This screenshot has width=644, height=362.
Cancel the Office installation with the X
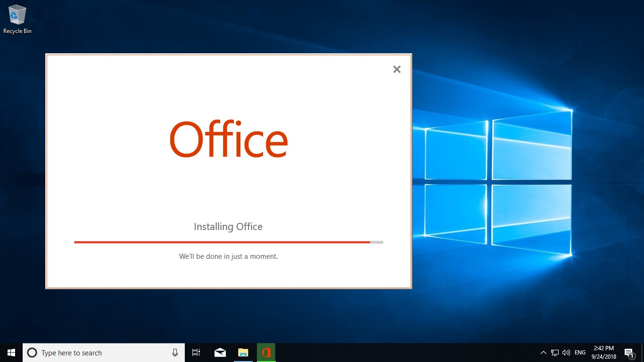(396, 69)
